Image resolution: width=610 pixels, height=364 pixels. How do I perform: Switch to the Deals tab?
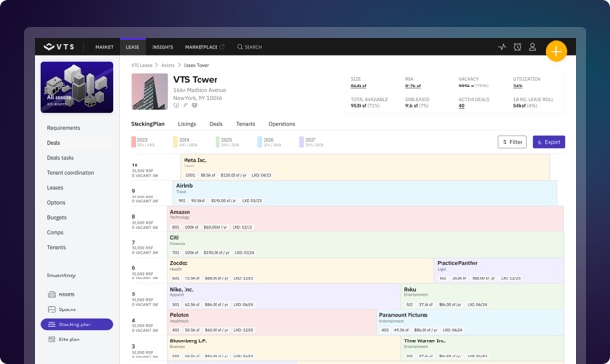tap(216, 124)
